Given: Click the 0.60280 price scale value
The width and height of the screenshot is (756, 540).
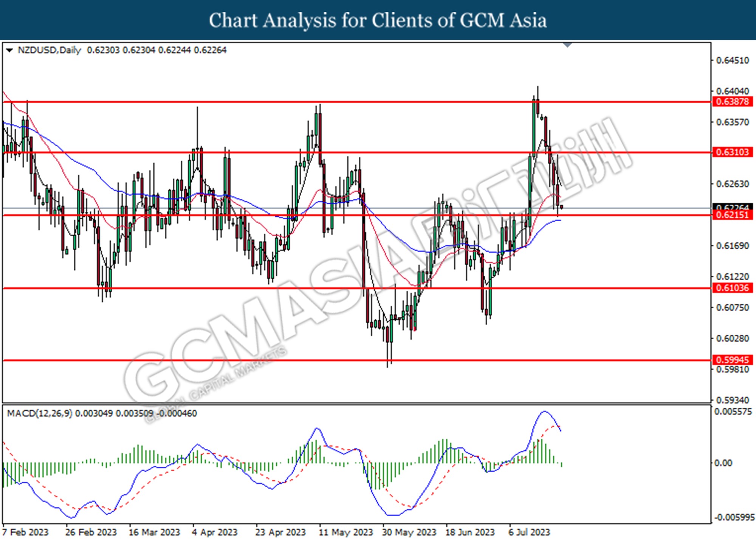Looking at the screenshot, I should pos(733,338).
